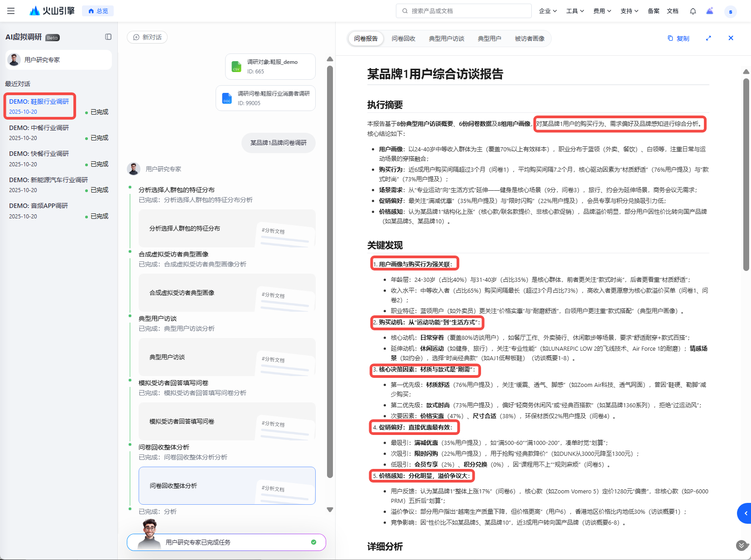This screenshot has height=560, width=751.
Task: Open the 问卷回收整体分析 document card
Action: [227, 486]
